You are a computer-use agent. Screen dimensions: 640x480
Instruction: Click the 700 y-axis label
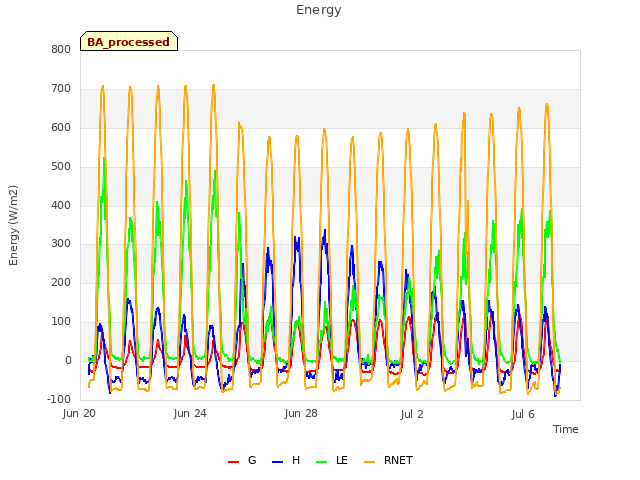(x=61, y=88)
